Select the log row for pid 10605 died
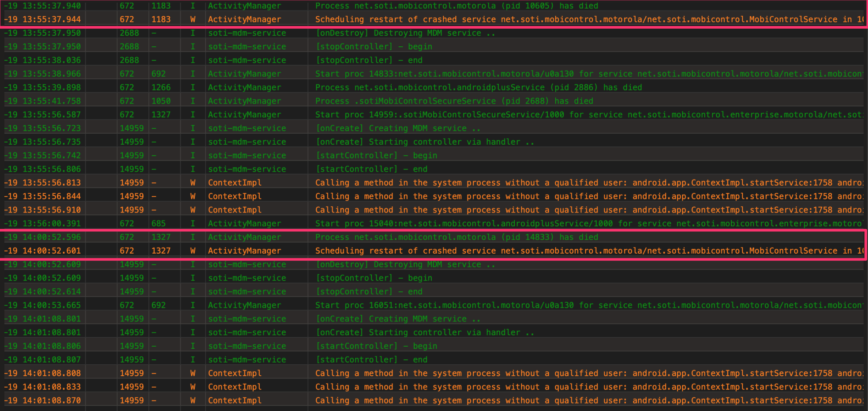 [456, 6]
